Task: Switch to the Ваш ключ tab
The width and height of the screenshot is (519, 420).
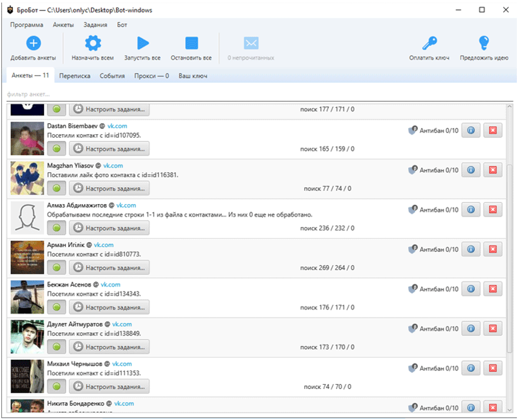Action: (193, 76)
